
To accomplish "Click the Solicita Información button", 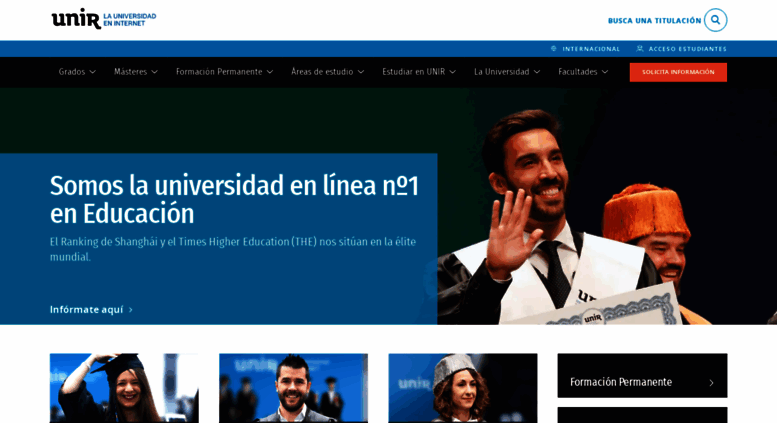I will point(678,72).
